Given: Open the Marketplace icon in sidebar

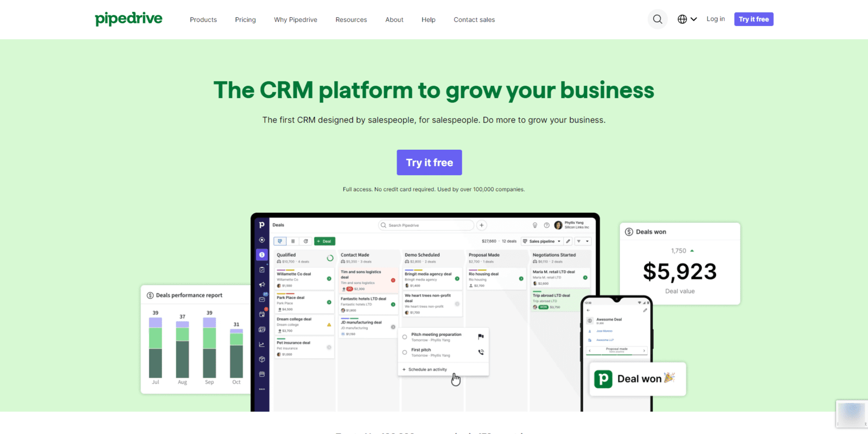Looking at the screenshot, I should tap(262, 374).
